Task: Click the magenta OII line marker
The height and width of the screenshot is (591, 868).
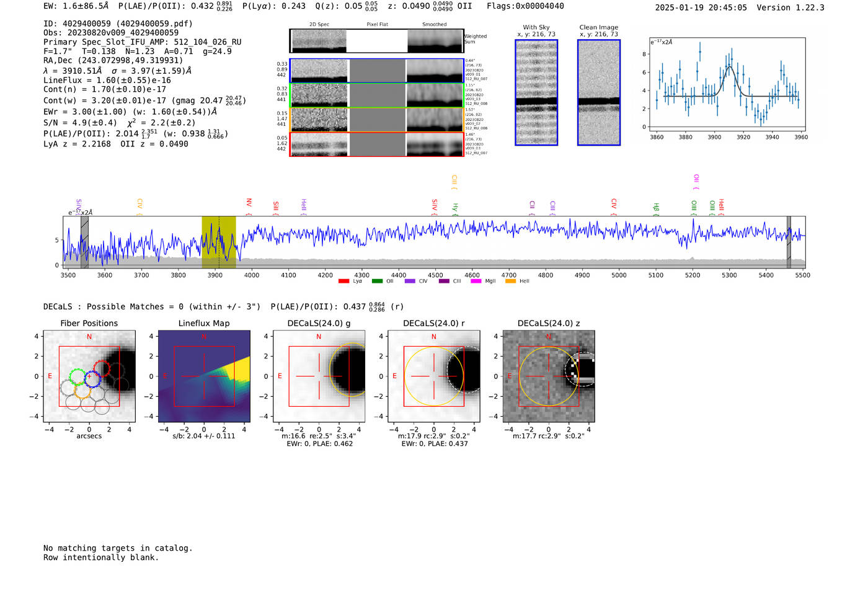Action: [x=696, y=182]
